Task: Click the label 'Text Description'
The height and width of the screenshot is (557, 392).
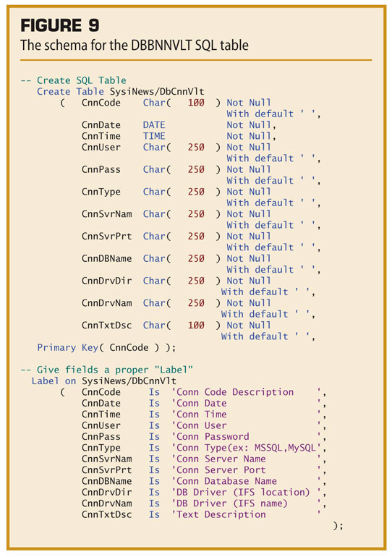Action: click(221, 514)
